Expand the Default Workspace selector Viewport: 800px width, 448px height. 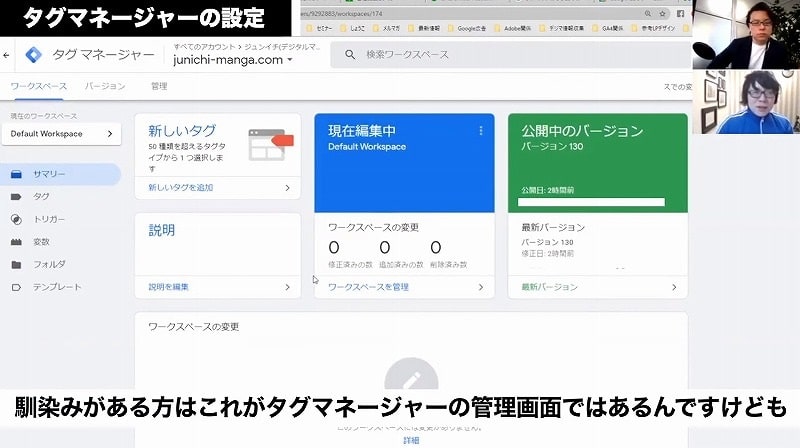point(61,134)
